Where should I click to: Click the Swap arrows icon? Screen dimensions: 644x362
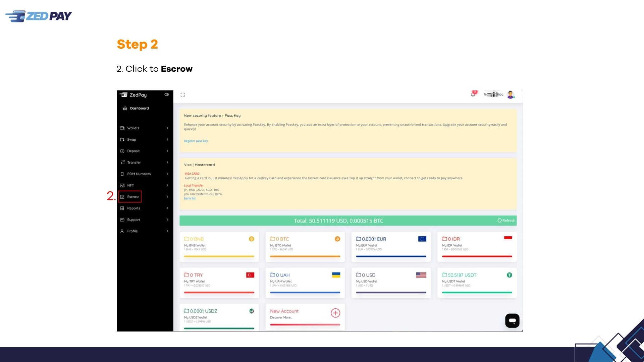[x=122, y=139]
